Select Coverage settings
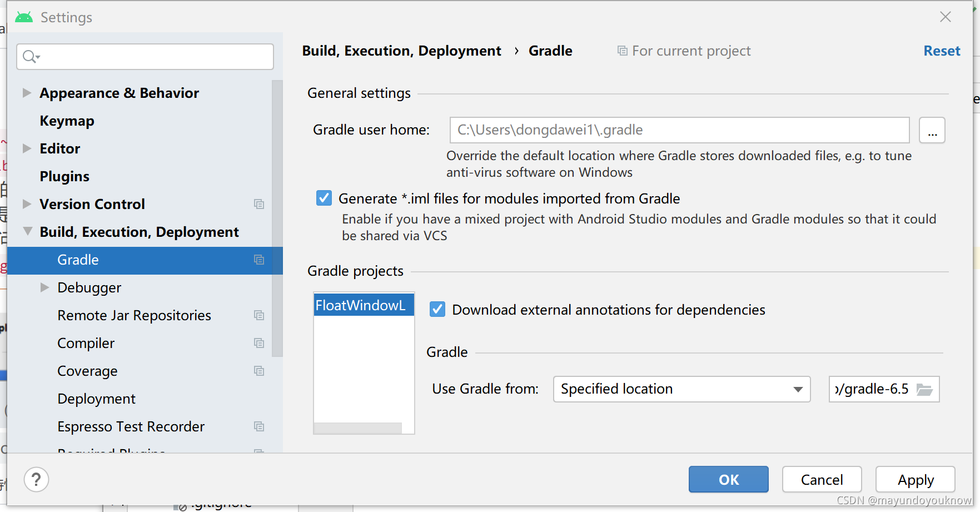Screen dimensions: 980x512 [x=87, y=371]
